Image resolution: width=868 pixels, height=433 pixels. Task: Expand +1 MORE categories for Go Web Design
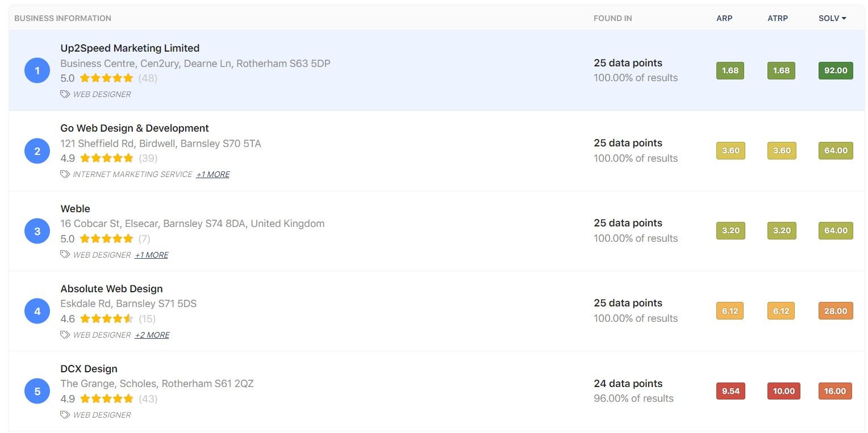point(213,174)
